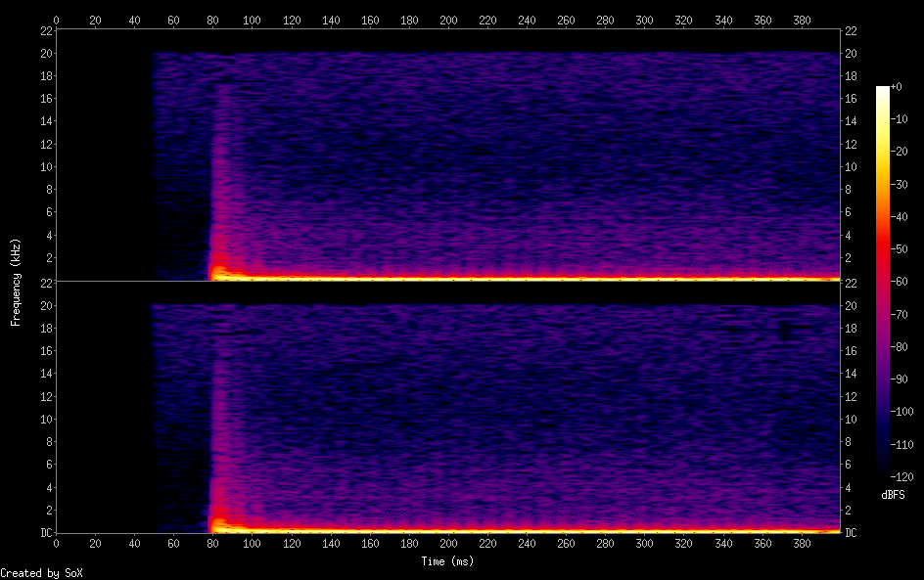Click "260" on the top time axis

[x=567, y=20]
